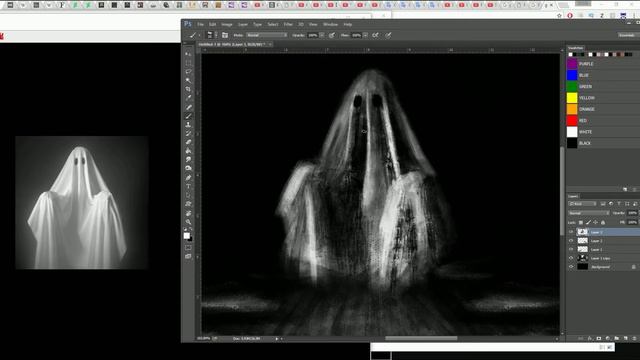The width and height of the screenshot is (640, 360).
Task: Select the Zoom tool
Action: pos(188,222)
